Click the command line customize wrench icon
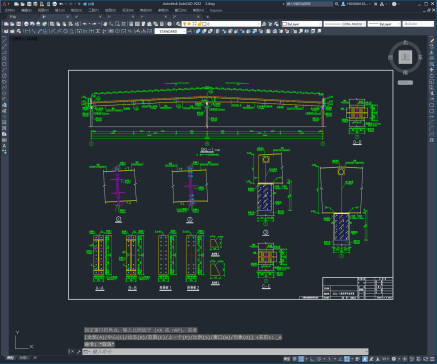Image resolution: width=437 pixels, height=364 pixels. click(79, 351)
